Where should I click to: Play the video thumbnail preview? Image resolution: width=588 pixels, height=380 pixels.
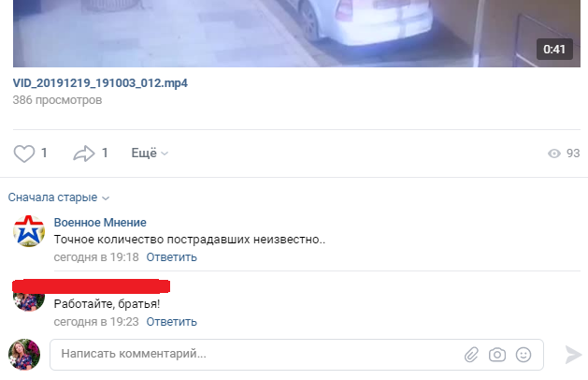pyautogui.click(x=296, y=34)
